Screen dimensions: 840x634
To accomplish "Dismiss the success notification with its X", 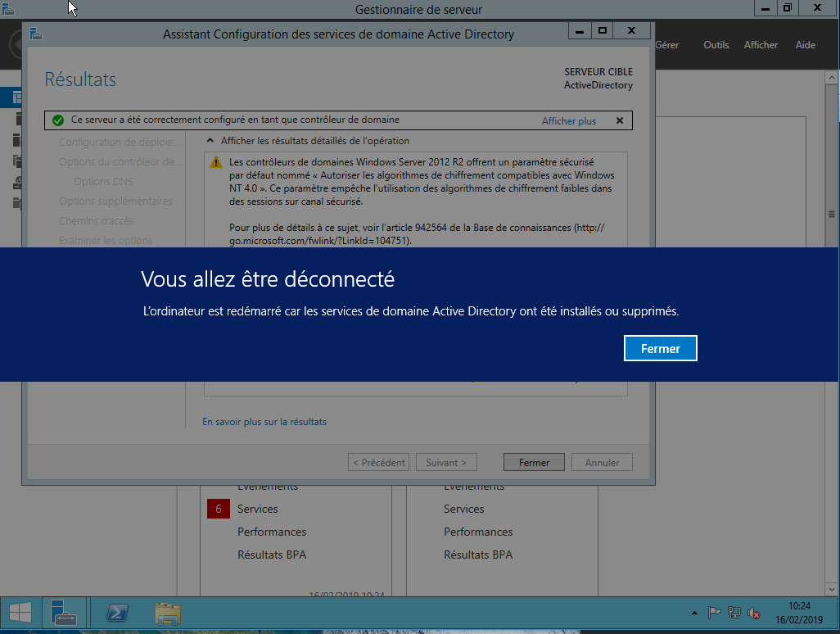I will click(619, 120).
